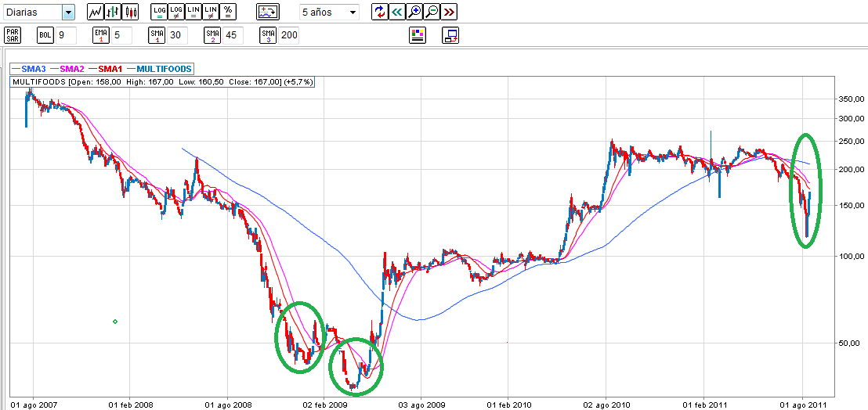Image resolution: width=868 pixels, height=410 pixels.
Task: Click the Bollinger period field showing 9
Action: [x=66, y=35]
